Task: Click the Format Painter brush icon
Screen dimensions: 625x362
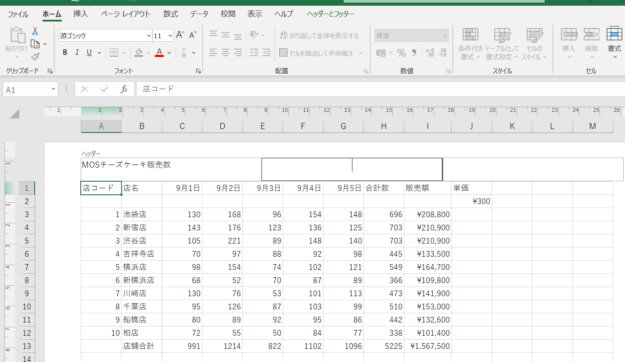Action: click(35, 57)
